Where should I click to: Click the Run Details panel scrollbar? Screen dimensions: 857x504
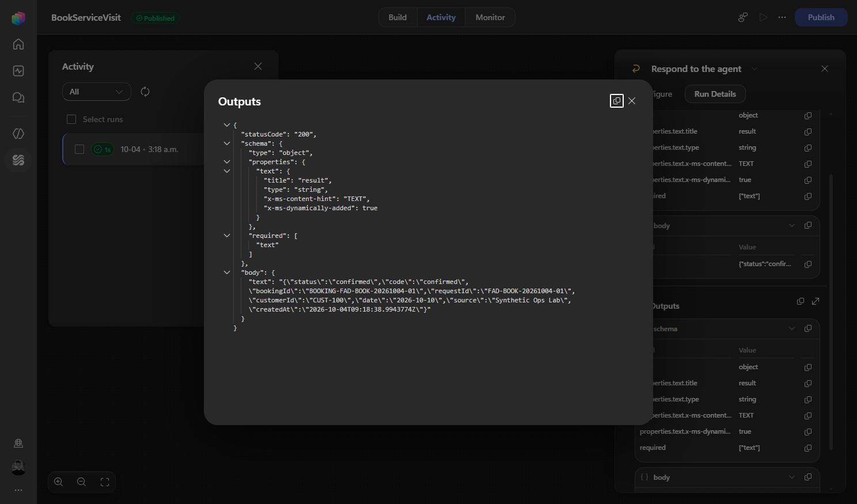point(831,311)
